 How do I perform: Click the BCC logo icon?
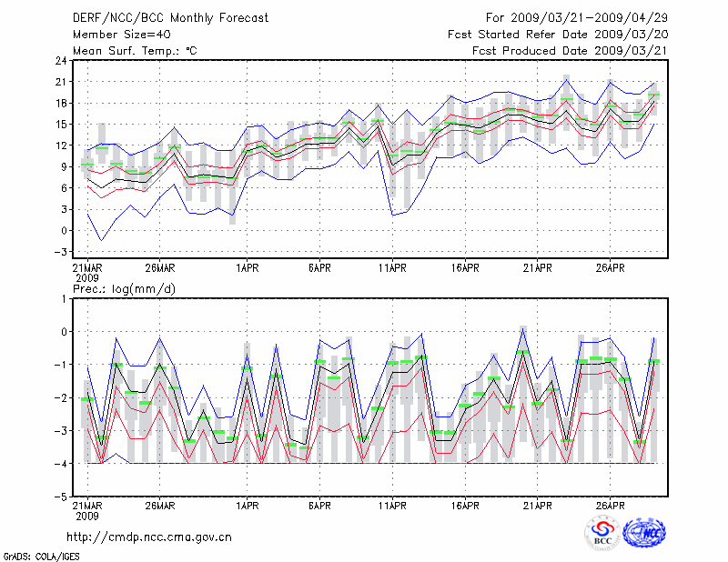[x=602, y=533]
